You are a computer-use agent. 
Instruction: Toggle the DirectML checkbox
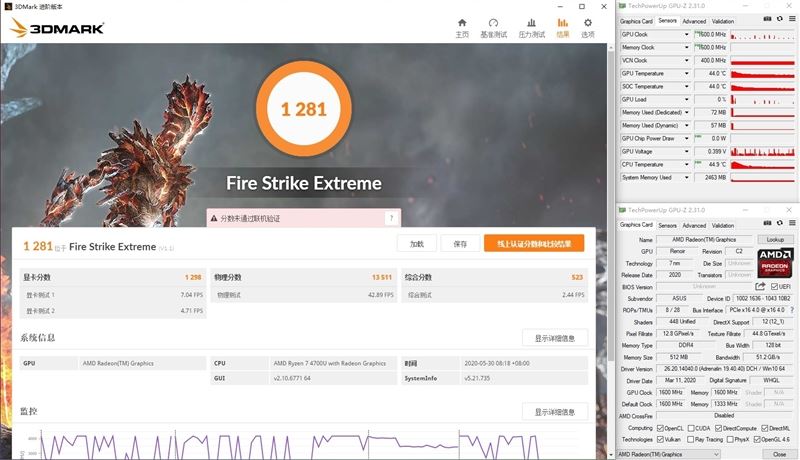click(x=765, y=428)
